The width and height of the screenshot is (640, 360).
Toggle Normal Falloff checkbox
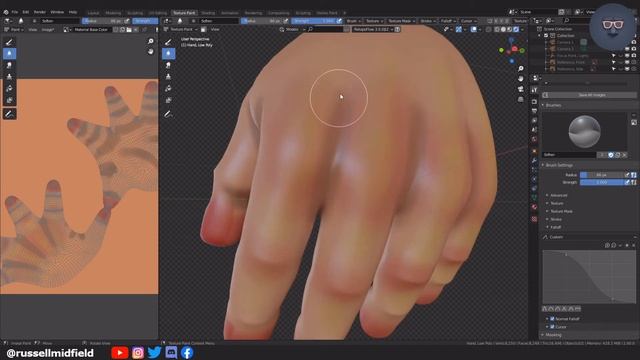pyautogui.click(x=552, y=319)
